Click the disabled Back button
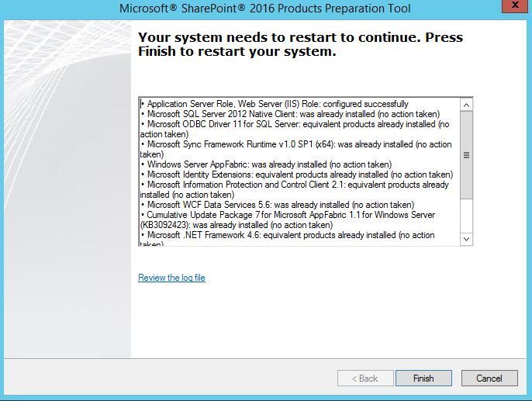532x401 pixels. click(365, 378)
